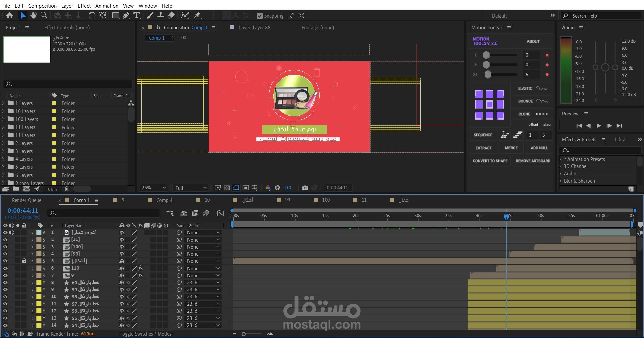Expand the Blur & Sharpen effects category
The height and width of the screenshot is (338, 644).
coord(560,181)
